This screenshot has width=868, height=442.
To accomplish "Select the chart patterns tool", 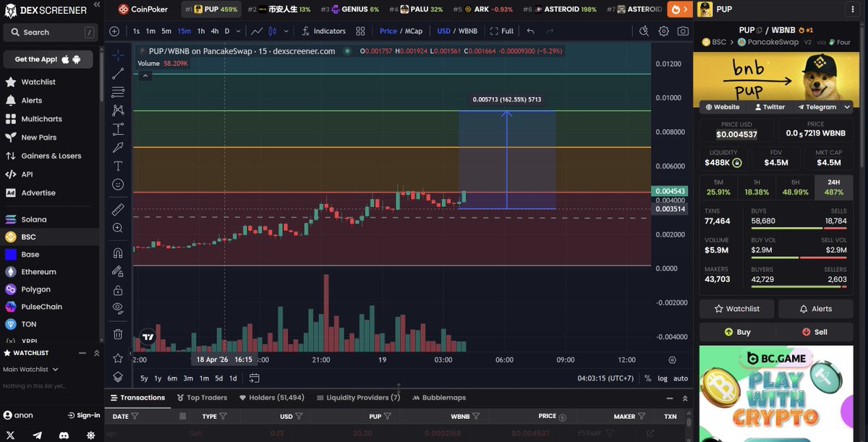I will point(118,110).
